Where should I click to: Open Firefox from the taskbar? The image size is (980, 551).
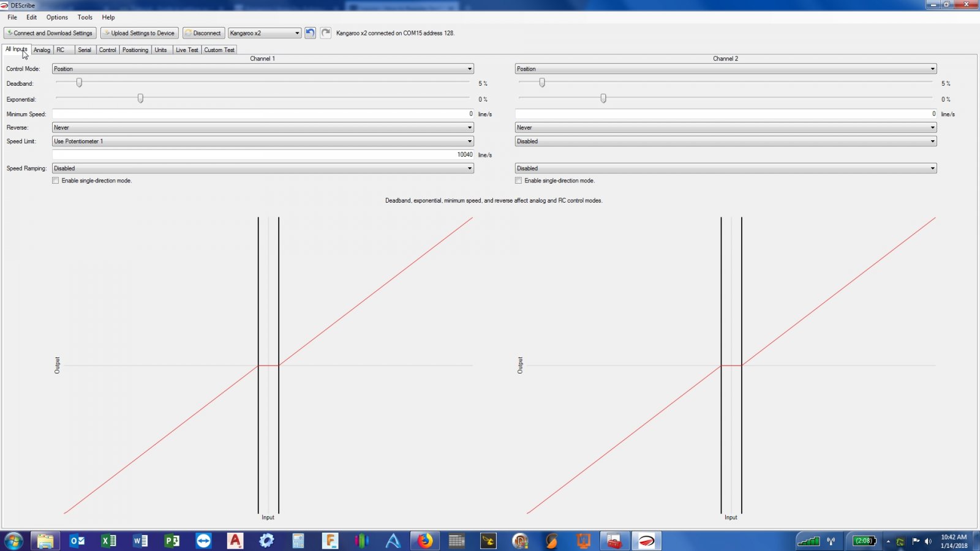point(425,541)
